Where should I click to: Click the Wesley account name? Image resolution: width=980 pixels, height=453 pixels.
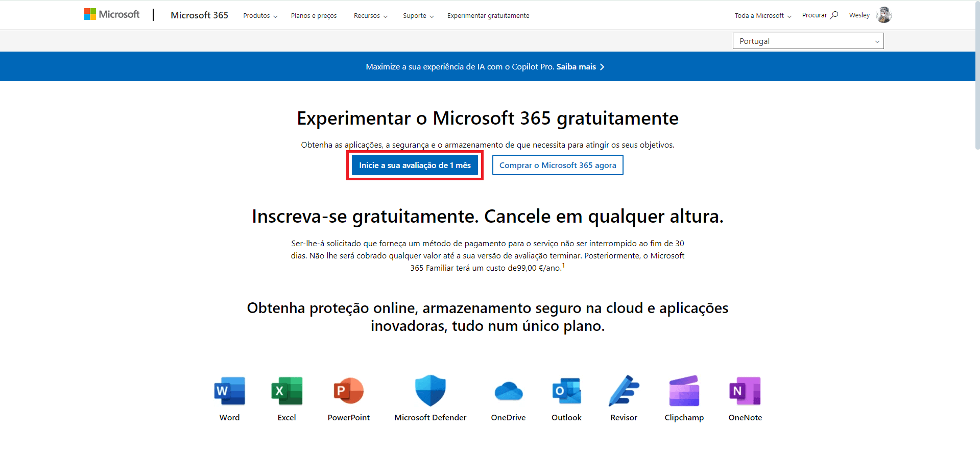pos(859,15)
